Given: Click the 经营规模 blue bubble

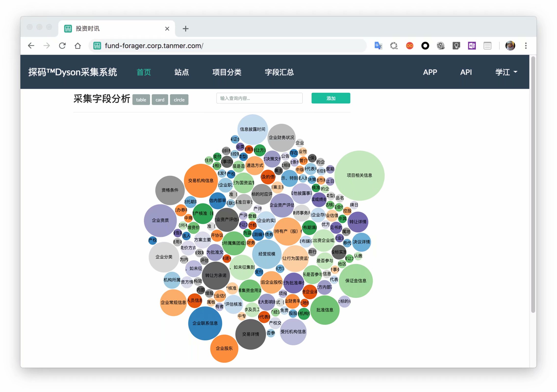Looking at the screenshot, I should click(267, 254).
